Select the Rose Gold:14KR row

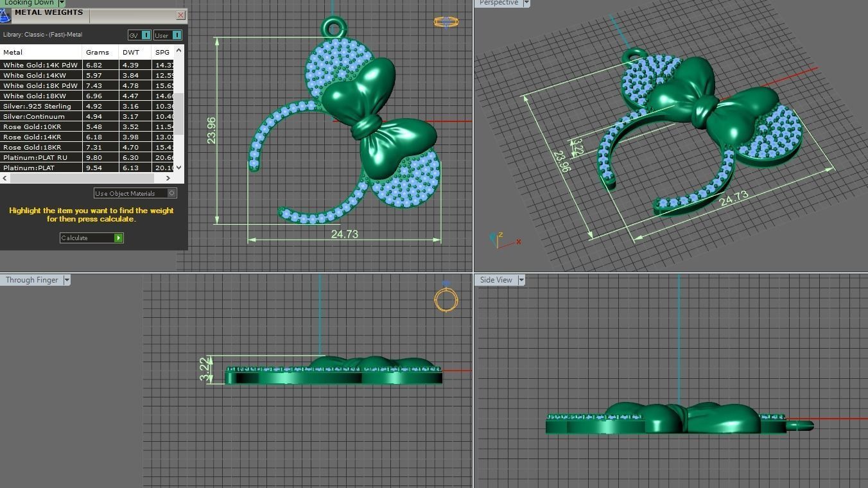point(87,137)
